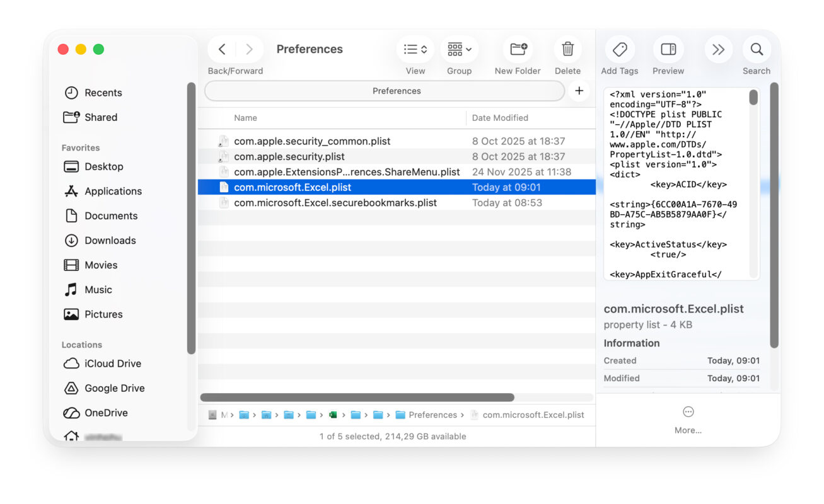Click the Favorites section heading
The height and width of the screenshot is (504, 824).
(81, 147)
